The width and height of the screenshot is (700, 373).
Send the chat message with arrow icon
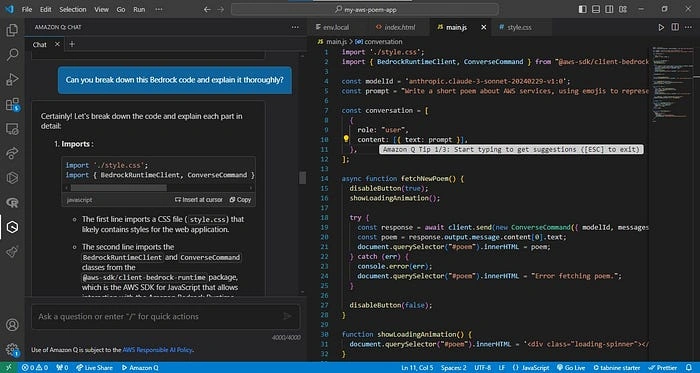tap(288, 316)
